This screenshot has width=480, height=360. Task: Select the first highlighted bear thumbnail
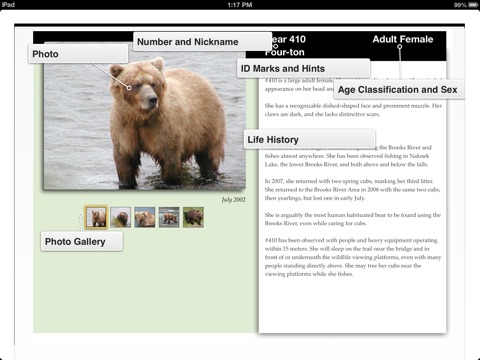[96, 217]
